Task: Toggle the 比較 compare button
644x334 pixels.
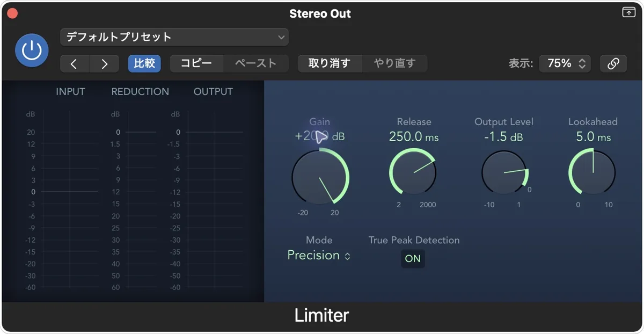Action: pyautogui.click(x=144, y=63)
